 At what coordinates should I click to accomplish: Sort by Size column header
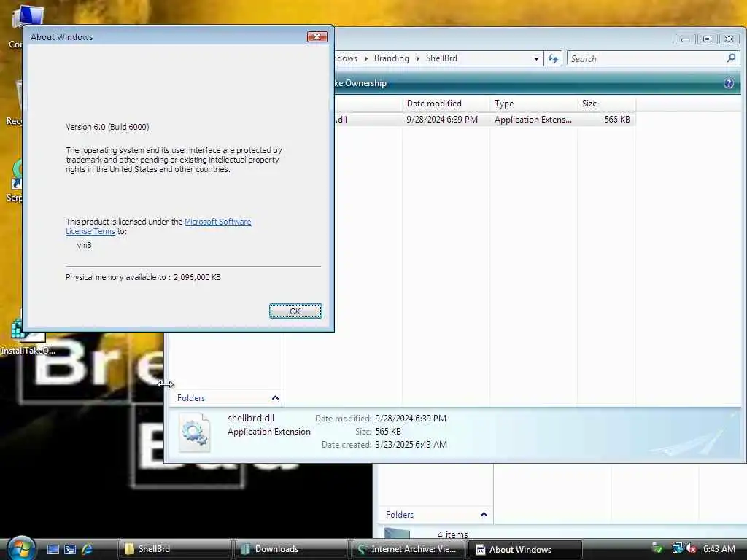606,104
